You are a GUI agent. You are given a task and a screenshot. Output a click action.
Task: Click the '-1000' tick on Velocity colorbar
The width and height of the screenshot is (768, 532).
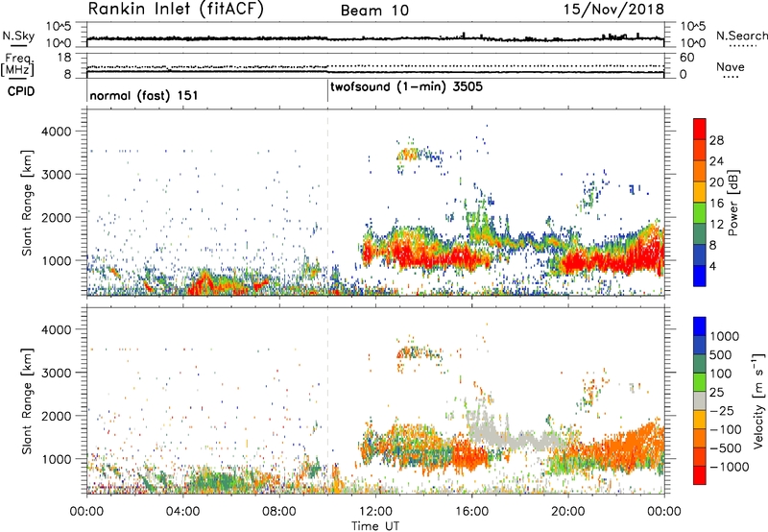tap(729, 467)
